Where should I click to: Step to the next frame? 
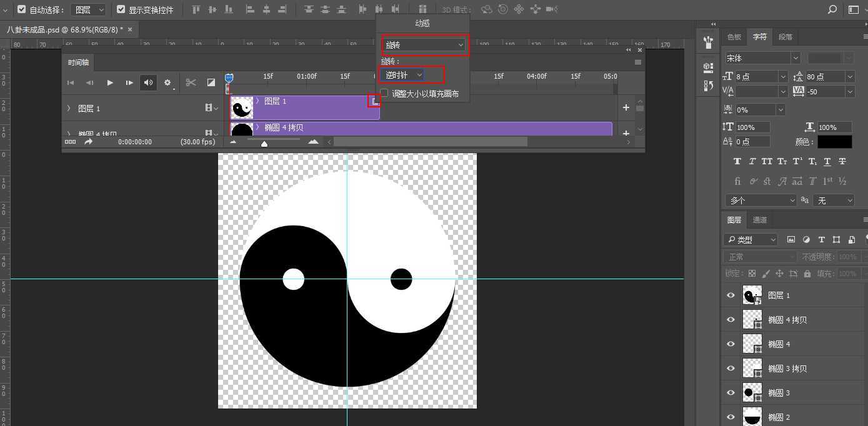pos(129,82)
